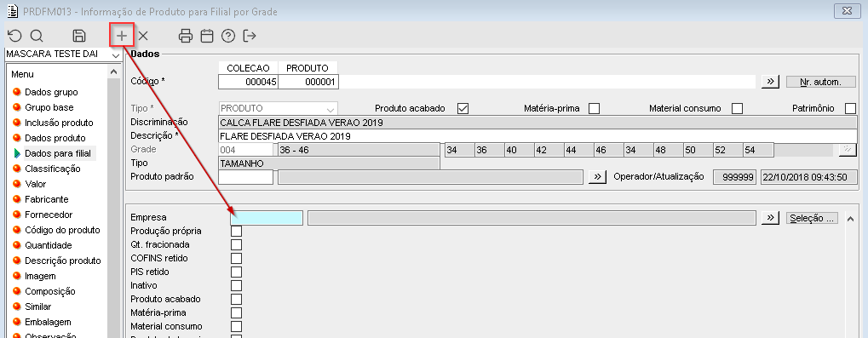Check Matéria-prima box under Empresa
The width and height of the screenshot is (868, 338).
click(236, 313)
